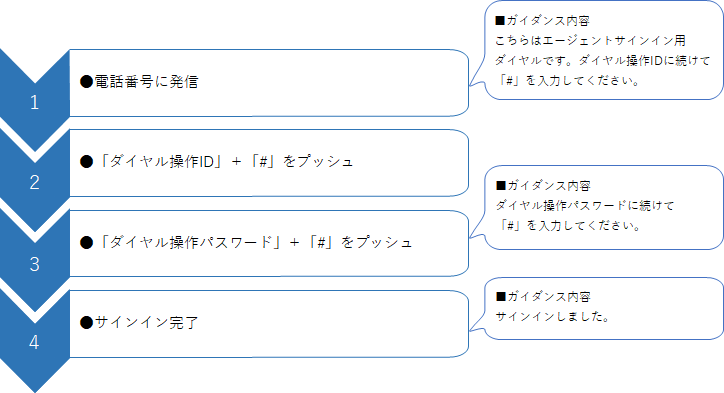Click the ■ガイダンス内容 heading in top callout
This screenshot has width=724, height=393.
(x=542, y=21)
